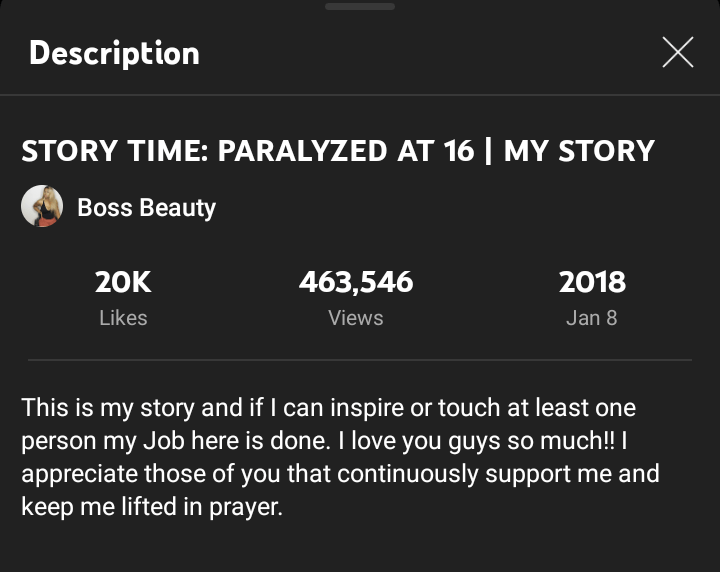Tap the "Likes" label

coord(123,318)
